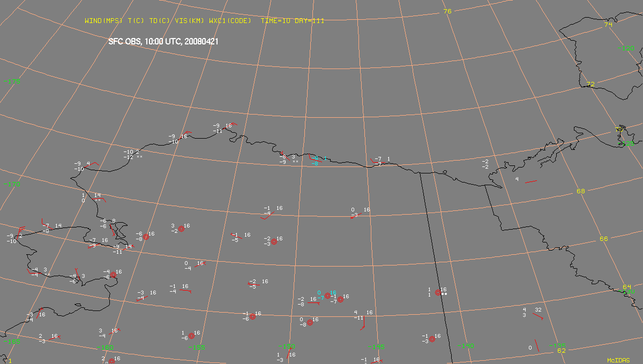Click the McIDAS label
Viewport: 643px width, 364px height.
click(618, 361)
